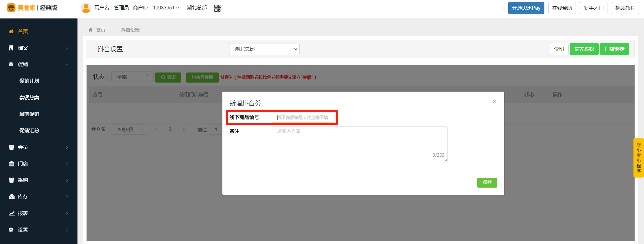Open the 店小宝小程序 side tab

pyautogui.click(x=639, y=158)
